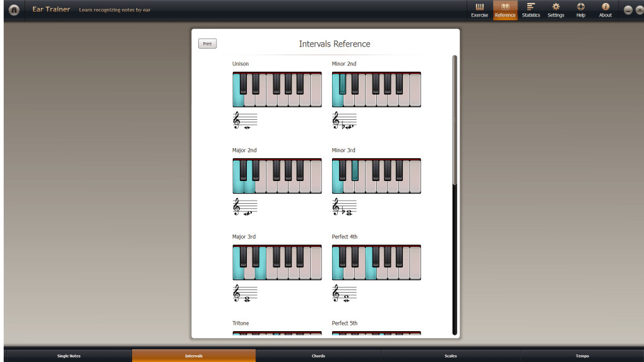644x362 pixels.
Task: Switch to the Scales tab
Action: (451, 356)
